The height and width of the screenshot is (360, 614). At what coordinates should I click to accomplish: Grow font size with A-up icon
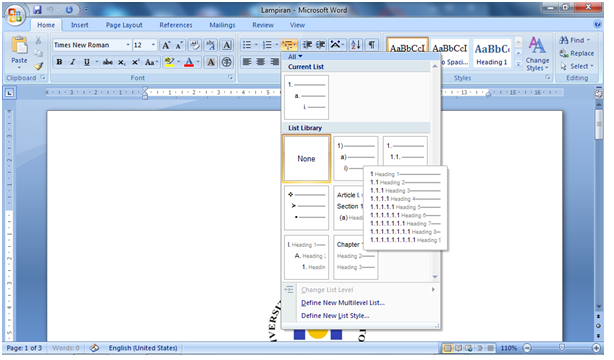(166, 45)
